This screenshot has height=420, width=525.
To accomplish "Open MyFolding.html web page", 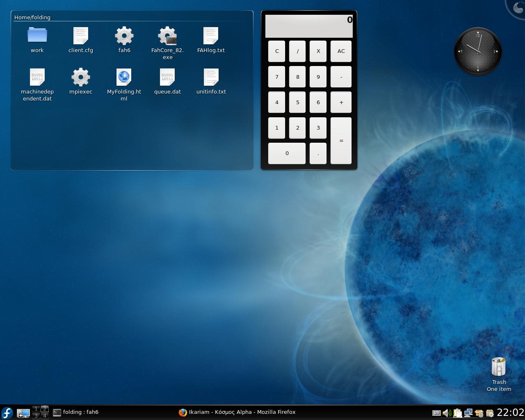I will 124,77.
